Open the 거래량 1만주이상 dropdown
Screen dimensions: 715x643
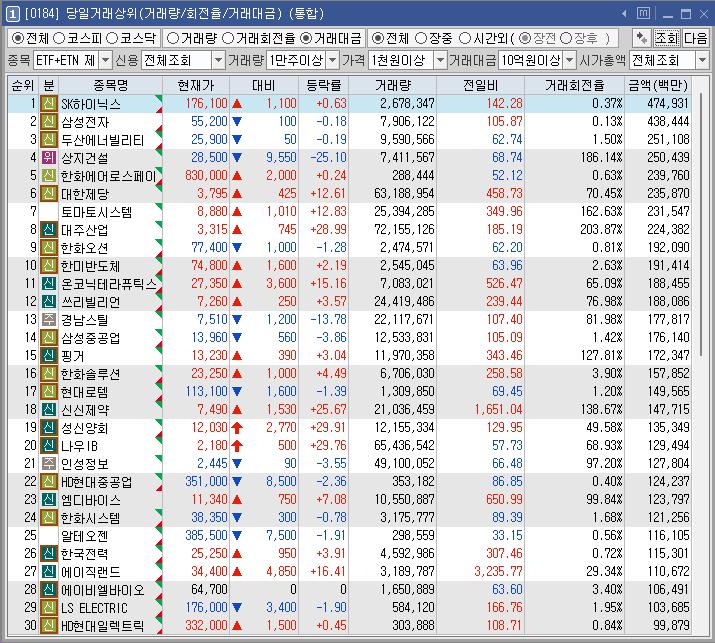[x=333, y=60]
